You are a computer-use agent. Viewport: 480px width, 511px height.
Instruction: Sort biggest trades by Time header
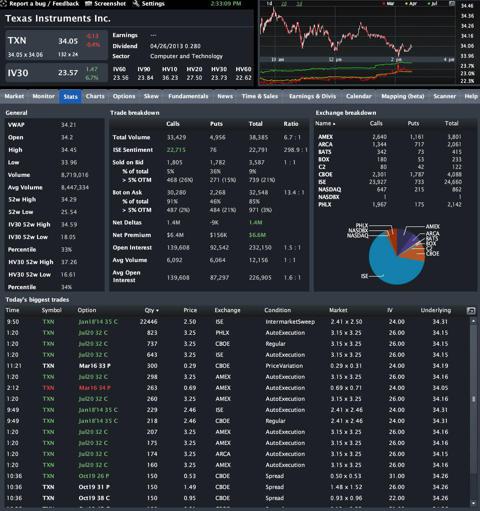pos(12,310)
